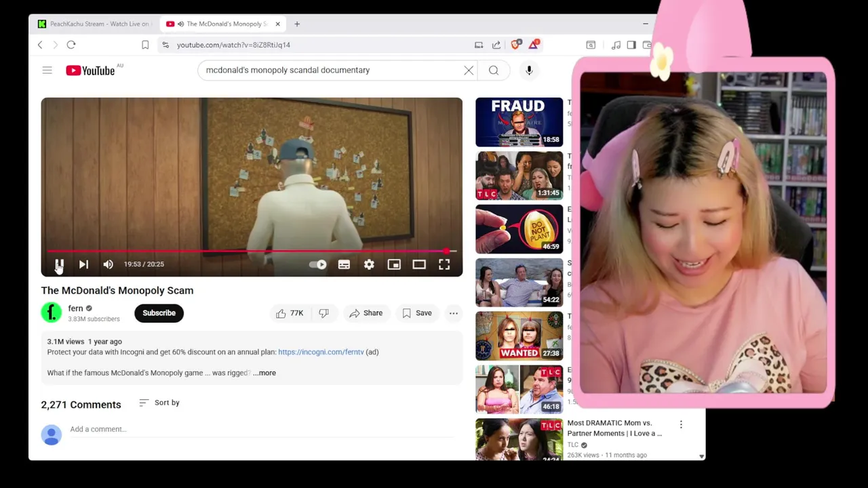Open the Brave Shields lion icon
Viewport: 868px width, 488px height.
(x=515, y=45)
